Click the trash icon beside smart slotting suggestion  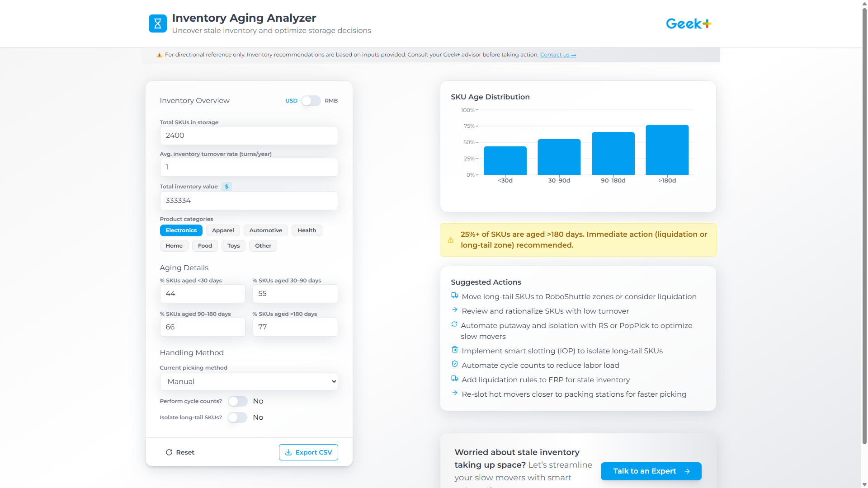click(454, 349)
